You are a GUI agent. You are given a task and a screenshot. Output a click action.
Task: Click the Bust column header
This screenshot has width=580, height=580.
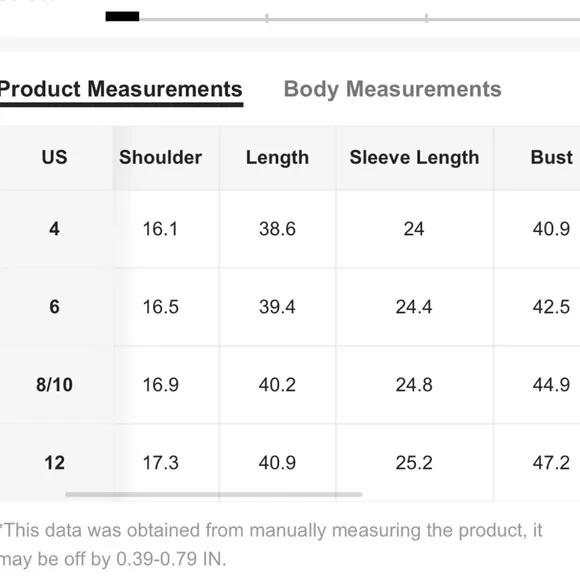click(552, 158)
